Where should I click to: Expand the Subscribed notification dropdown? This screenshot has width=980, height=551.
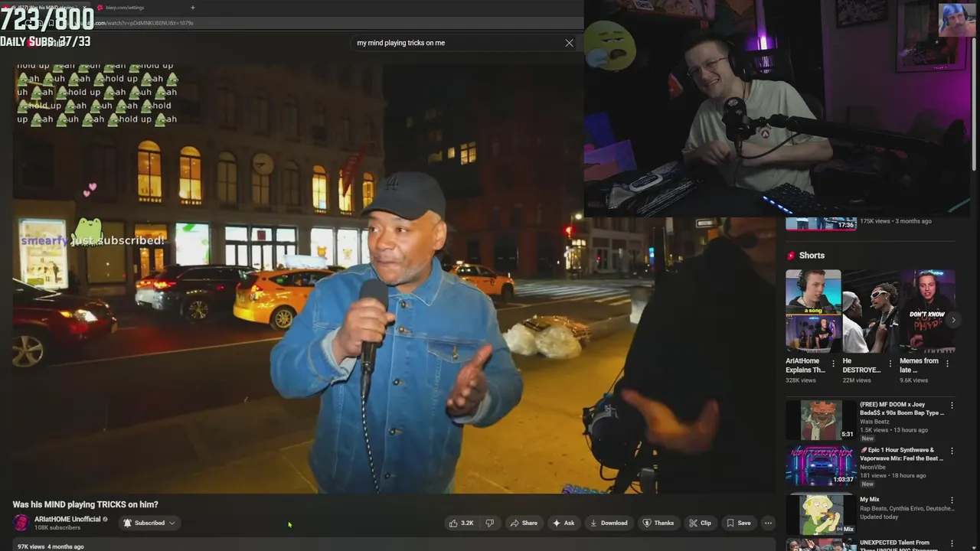[x=149, y=523]
